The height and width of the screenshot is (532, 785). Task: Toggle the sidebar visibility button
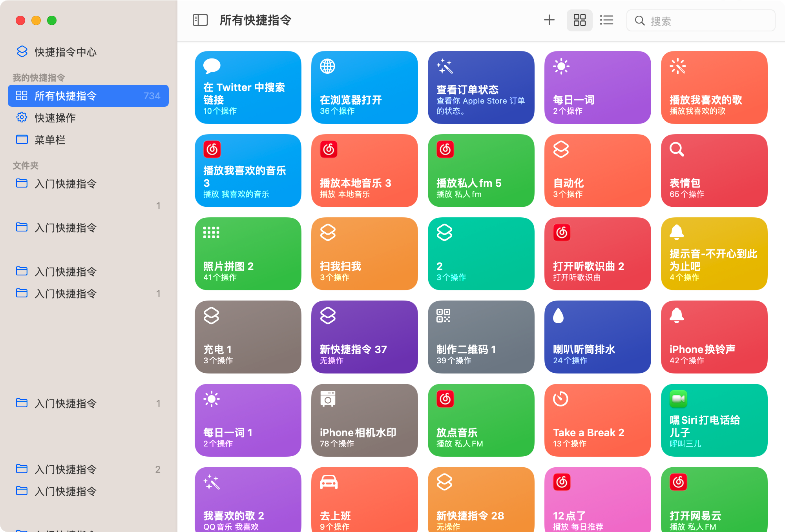(200, 20)
